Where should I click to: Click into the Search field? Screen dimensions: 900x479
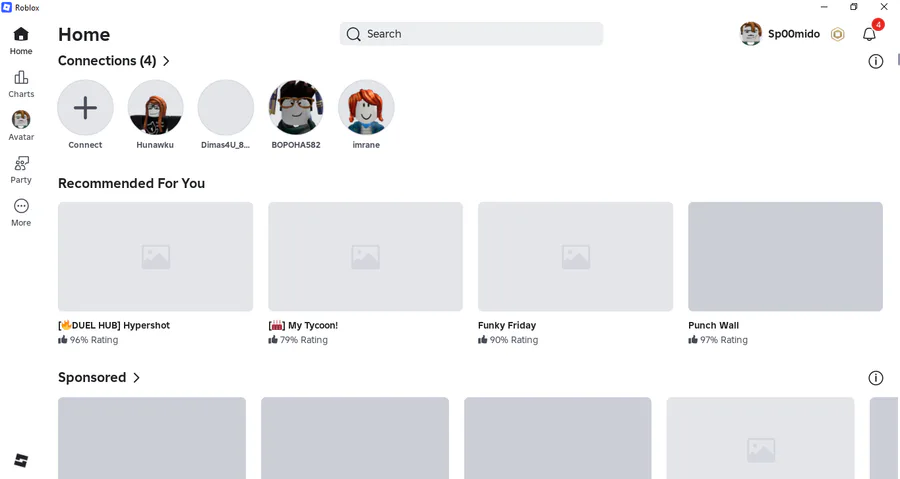point(471,34)
